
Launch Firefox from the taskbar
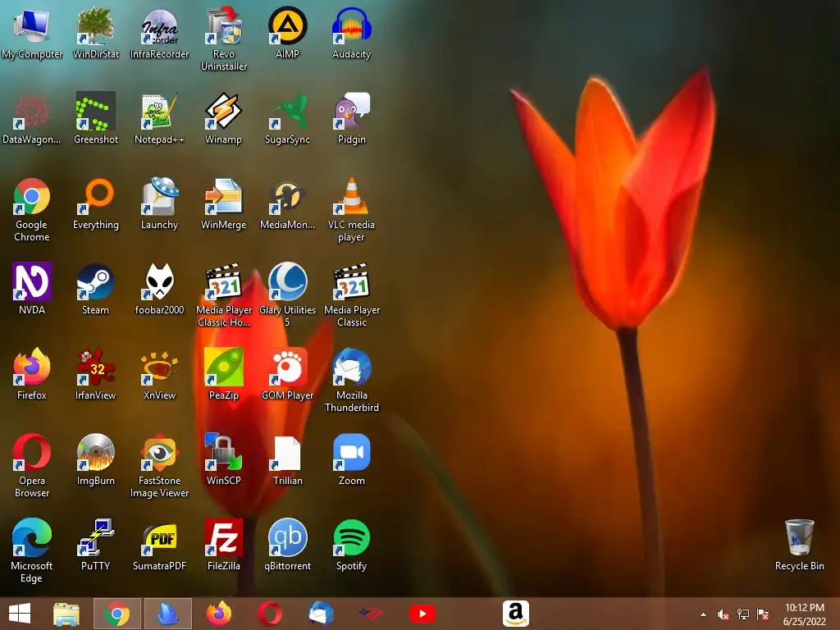click(218, 614)
